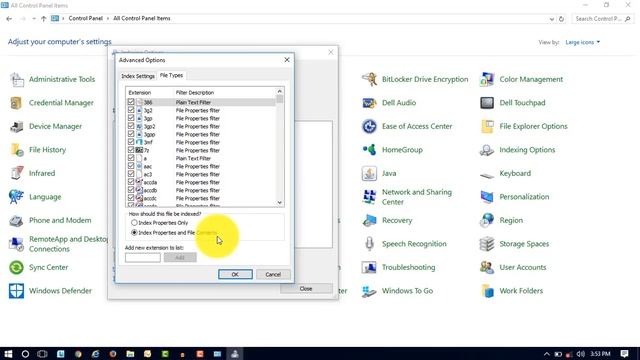Open Storage Spaces icon
640x360 pixels.
pos(487,244)
